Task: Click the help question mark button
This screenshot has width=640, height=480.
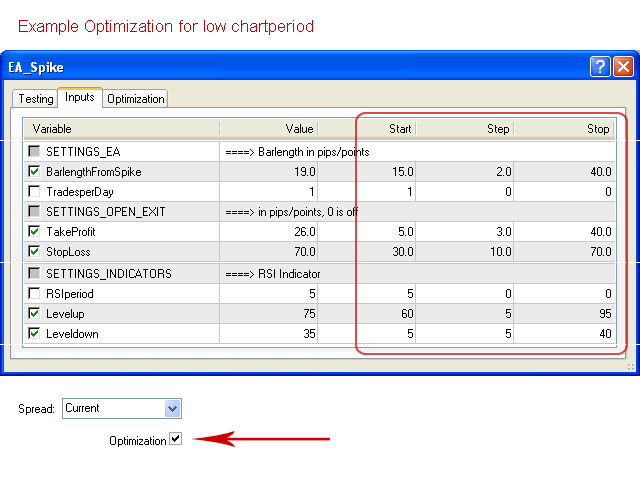Action: (x=601, y=67)
